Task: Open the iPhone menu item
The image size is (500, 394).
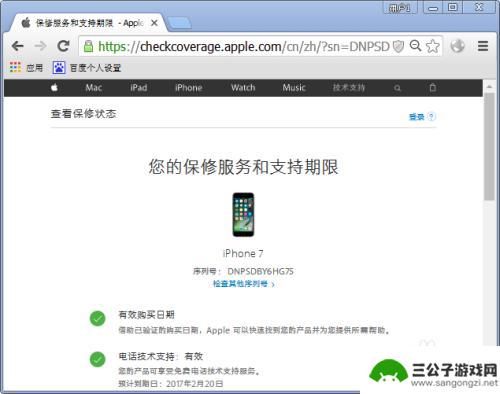Action: point(189,88)
